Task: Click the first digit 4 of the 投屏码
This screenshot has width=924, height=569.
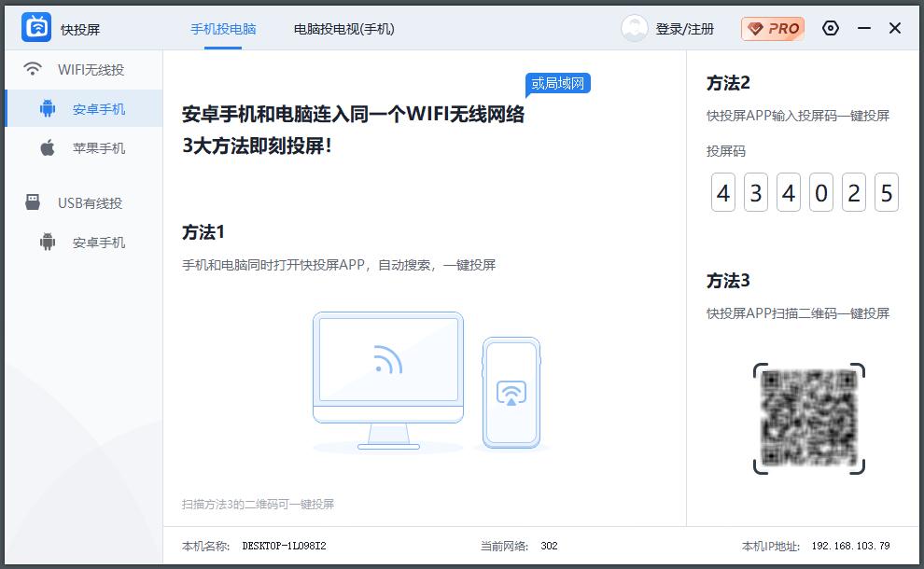Action: click(x=723, y=192)
